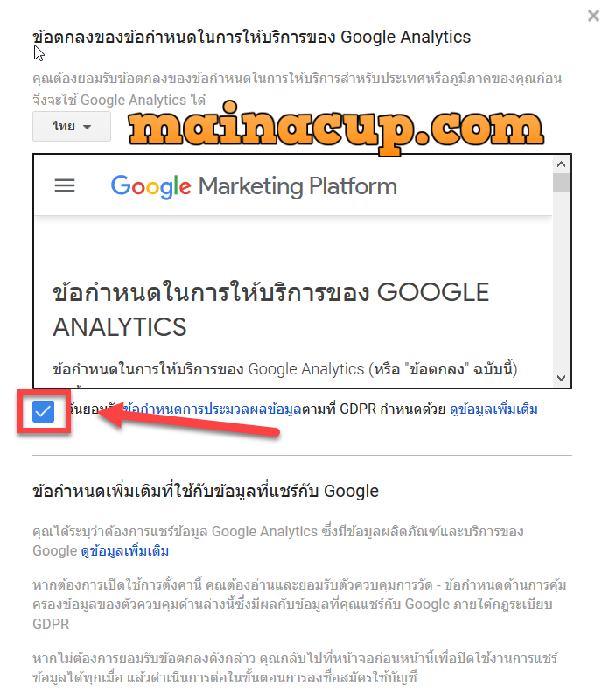Screen dimensions: 616x692
Task: Click the dropdown arrow beside ไทย
Action: (x=87, y=127)
